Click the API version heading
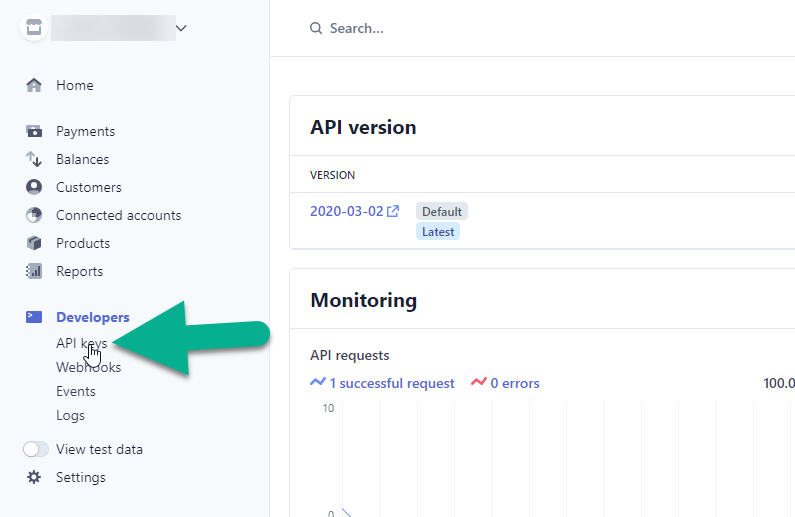Image resolution: width=795 pixels, height=517 pixels. point(363,127)
